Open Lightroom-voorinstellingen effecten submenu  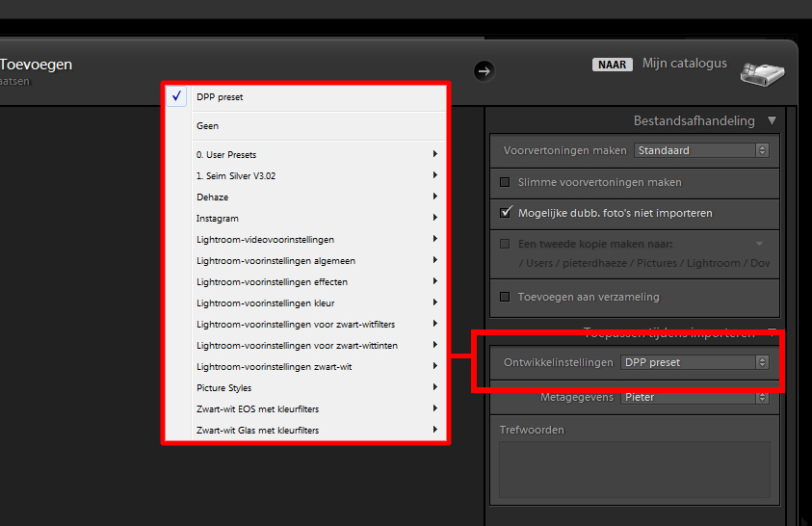point(306,281)
